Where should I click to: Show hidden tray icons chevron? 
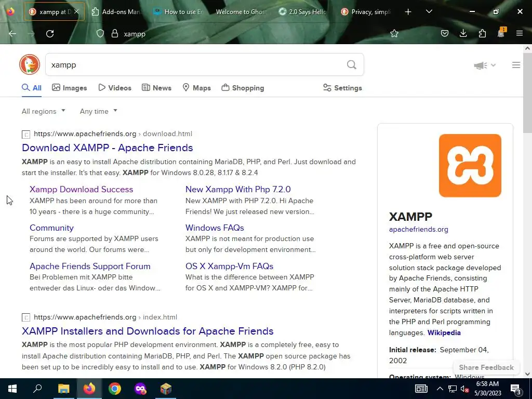point(440,389)
